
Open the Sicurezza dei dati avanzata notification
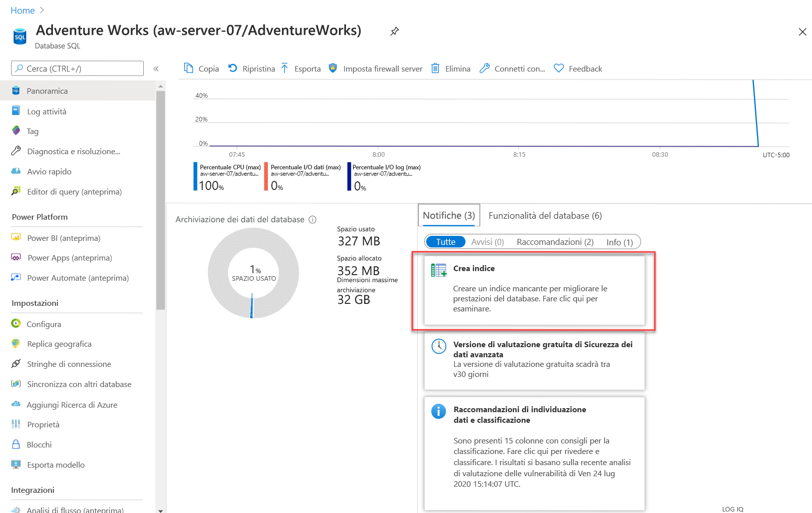tap(535, 361)
